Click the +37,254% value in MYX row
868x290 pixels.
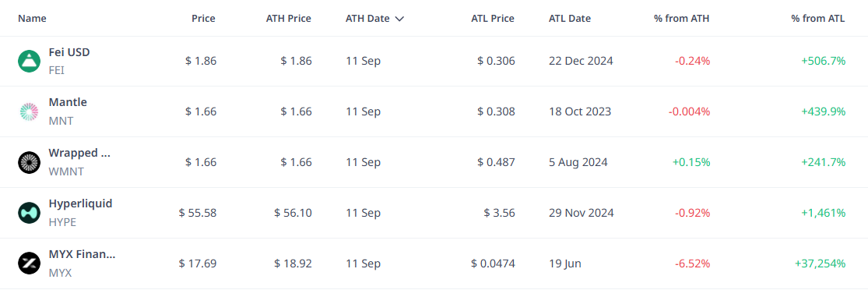pyautogui.click(x=820, y=263)
